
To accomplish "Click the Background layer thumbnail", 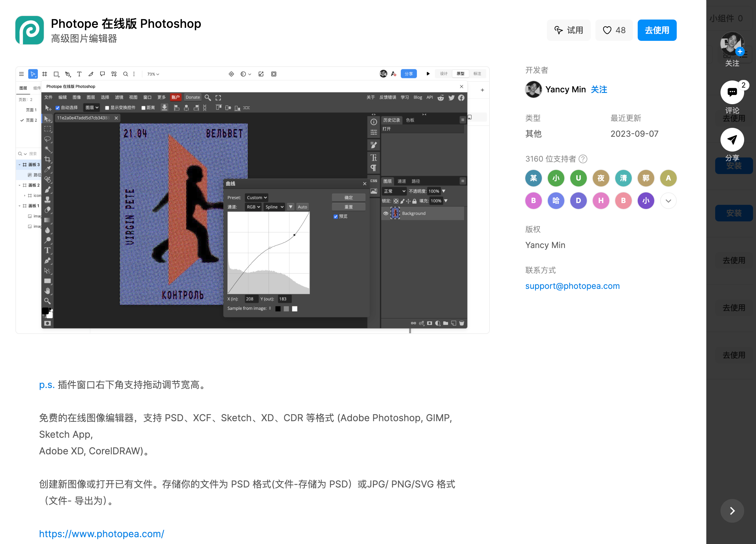I will (395, 213).
